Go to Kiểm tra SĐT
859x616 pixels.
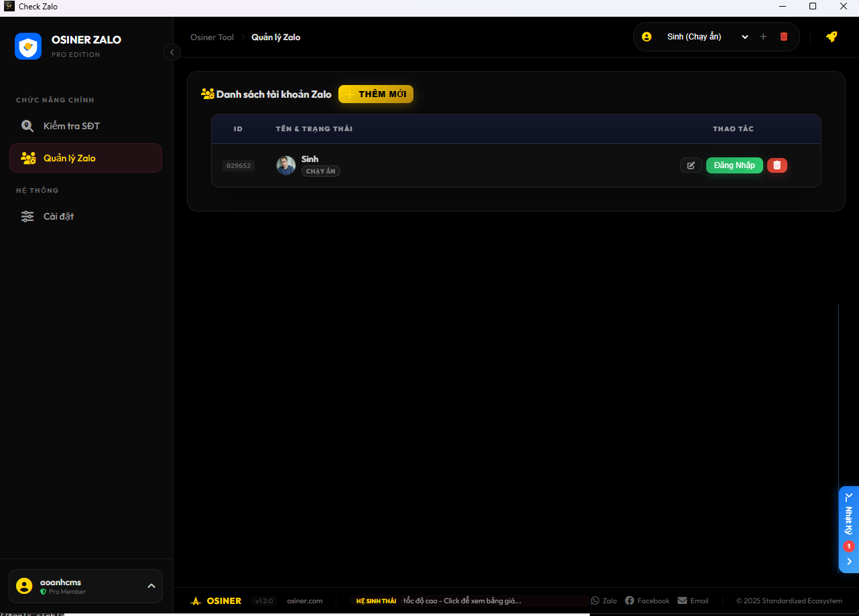(72, 126)
